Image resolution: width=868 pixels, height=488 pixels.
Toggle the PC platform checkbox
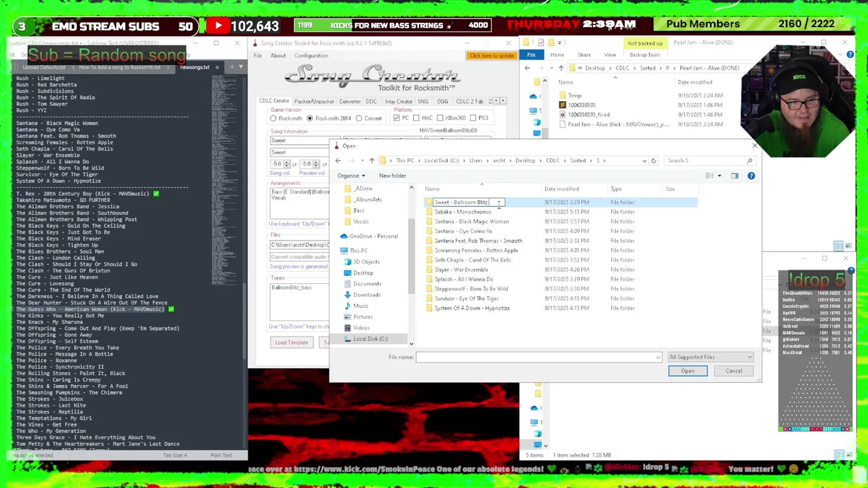(396, 118)
